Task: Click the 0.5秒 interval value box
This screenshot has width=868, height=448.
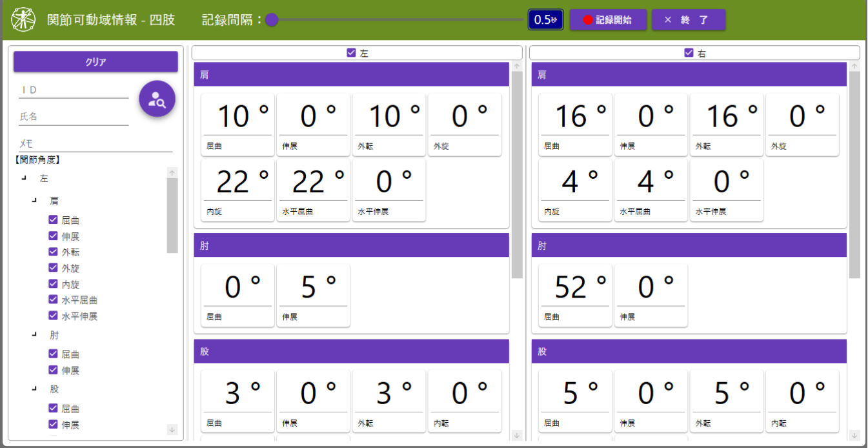Action: 545,20
